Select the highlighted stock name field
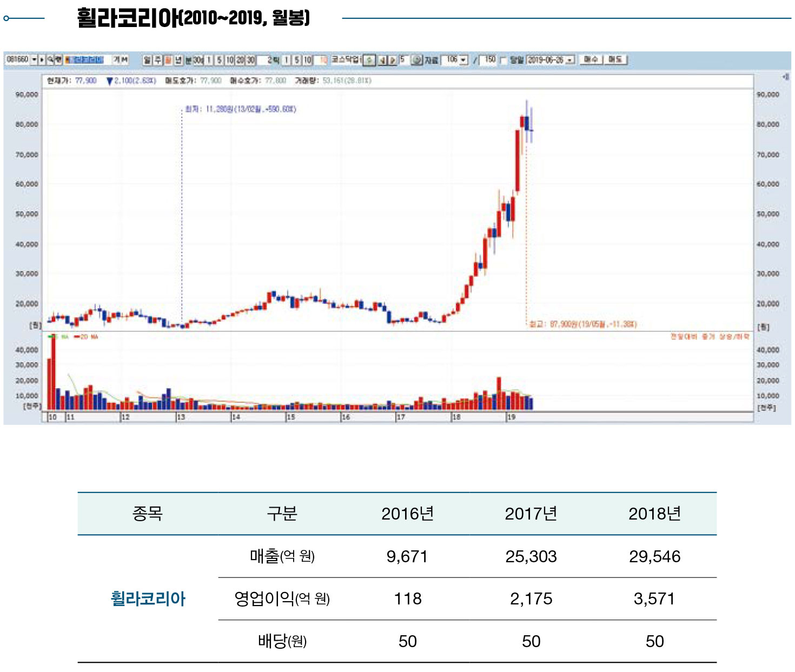This screenshot has height=672, width=795. point(88,59)
